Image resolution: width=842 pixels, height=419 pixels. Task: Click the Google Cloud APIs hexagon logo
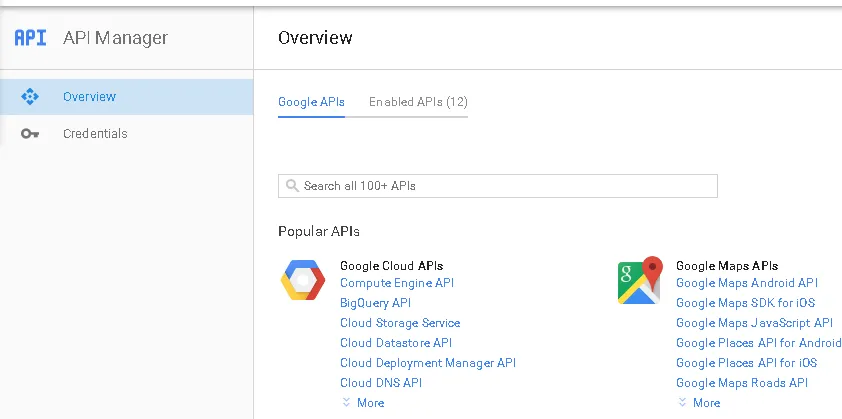point(302,281)
